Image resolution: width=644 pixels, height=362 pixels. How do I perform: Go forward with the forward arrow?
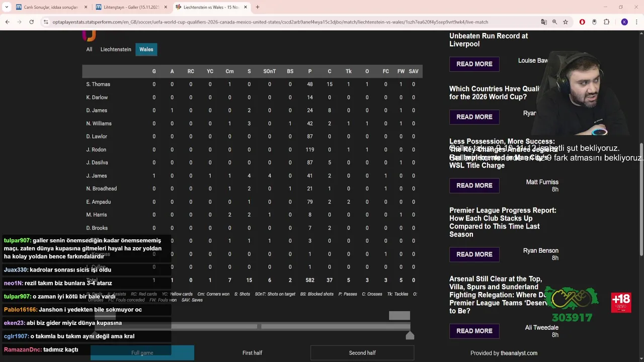19,22
